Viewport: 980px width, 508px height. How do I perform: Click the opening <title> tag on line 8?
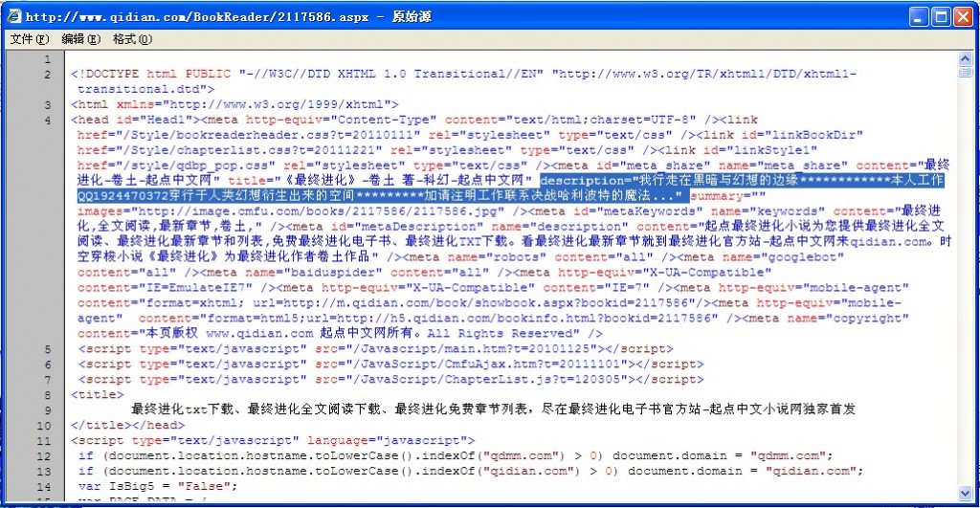point(98,394)
